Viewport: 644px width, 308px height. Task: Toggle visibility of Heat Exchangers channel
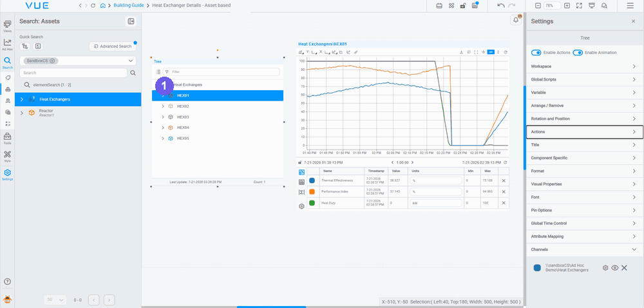[x=615, y=268]
